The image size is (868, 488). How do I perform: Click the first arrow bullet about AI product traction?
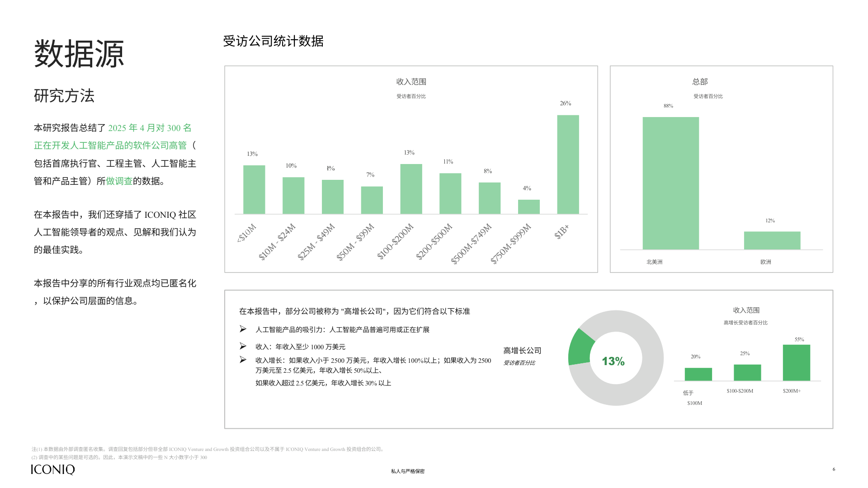(243, 329)
